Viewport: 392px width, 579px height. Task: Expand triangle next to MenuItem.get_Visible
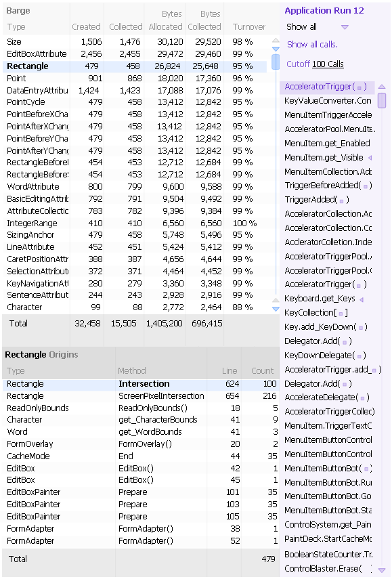[370, 158]
